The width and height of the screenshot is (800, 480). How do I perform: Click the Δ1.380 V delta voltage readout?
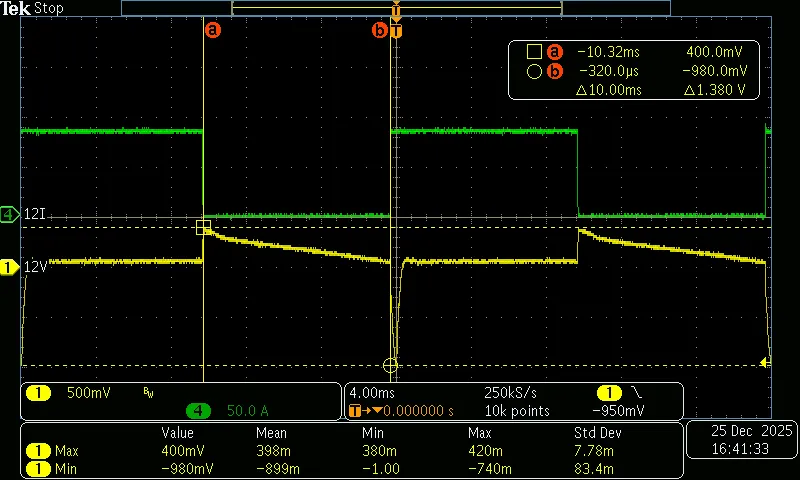715,90
